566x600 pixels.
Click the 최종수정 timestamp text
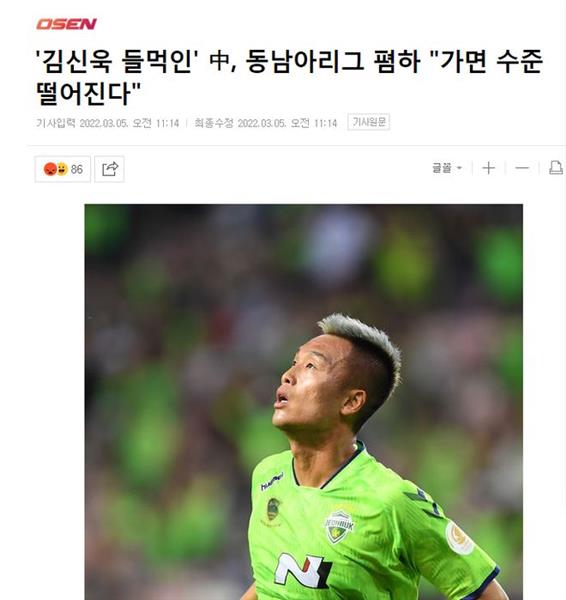coord(266,123)
